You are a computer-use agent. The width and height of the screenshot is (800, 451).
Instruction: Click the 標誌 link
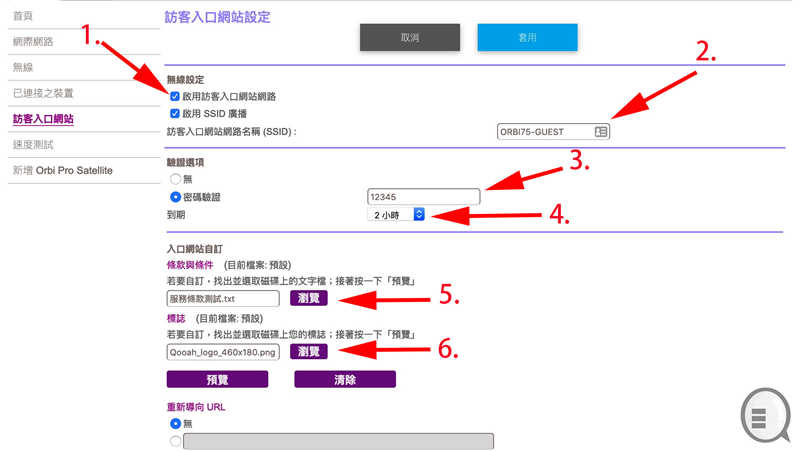(x=176, y=318)
